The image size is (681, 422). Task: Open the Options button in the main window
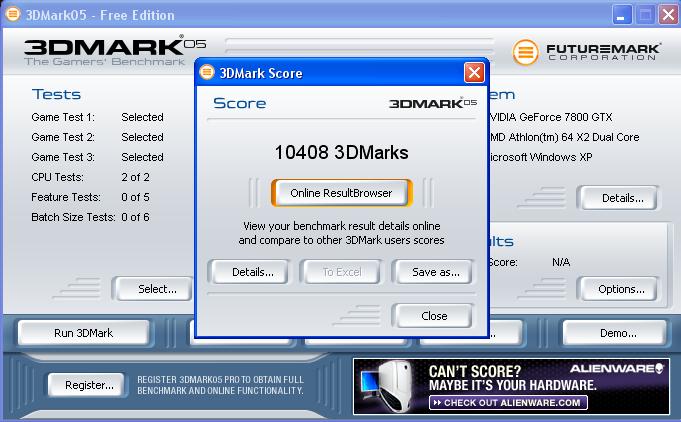pos(621,289)
